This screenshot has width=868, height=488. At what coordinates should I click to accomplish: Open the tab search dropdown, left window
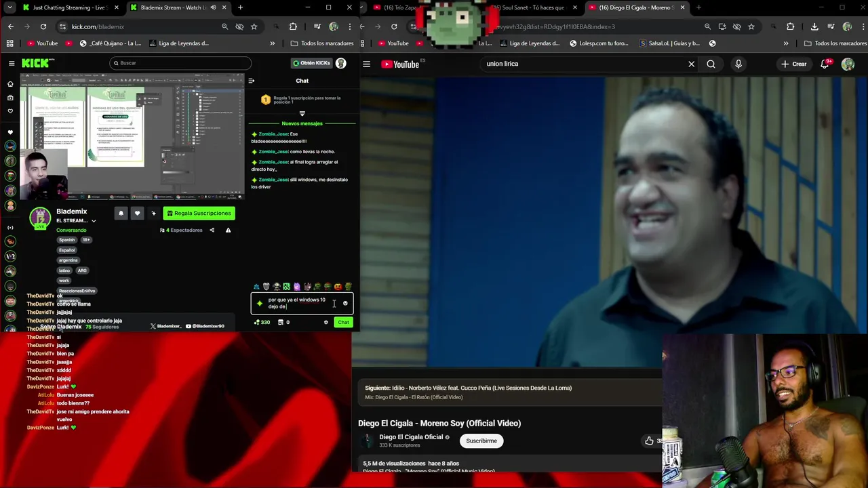click(10, 7)
